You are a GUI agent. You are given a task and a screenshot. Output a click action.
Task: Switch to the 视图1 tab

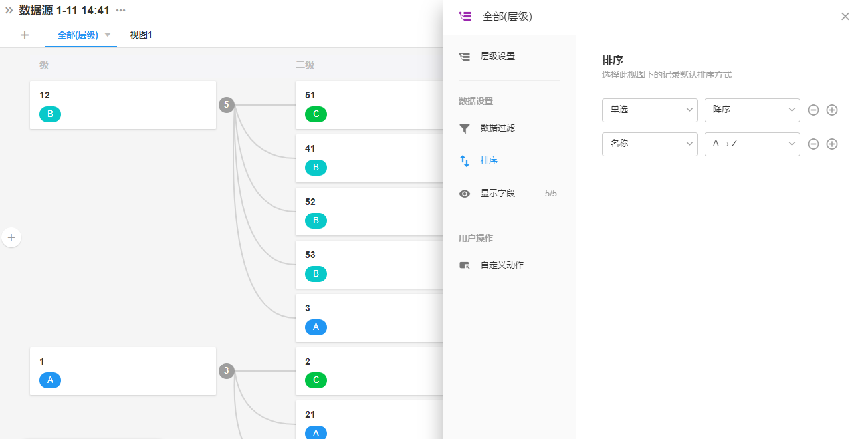[x=141, y=35]
